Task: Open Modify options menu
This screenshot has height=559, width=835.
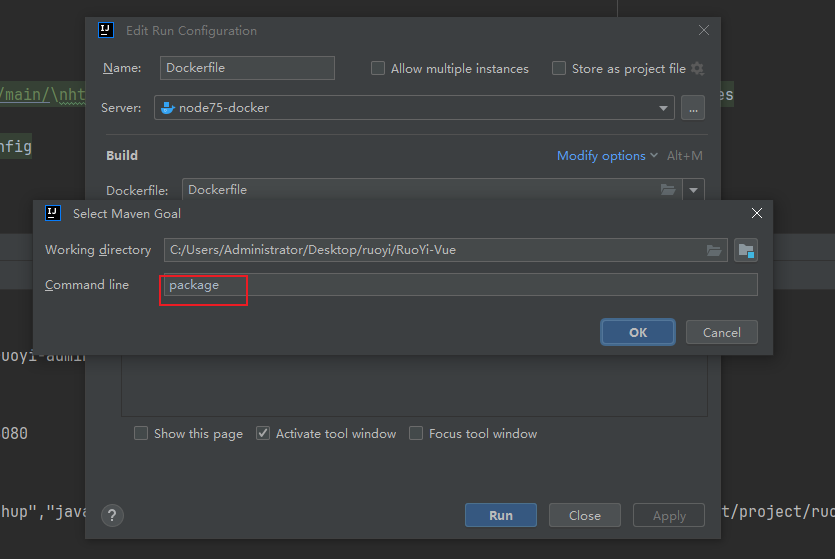Action: click(607, 156)
